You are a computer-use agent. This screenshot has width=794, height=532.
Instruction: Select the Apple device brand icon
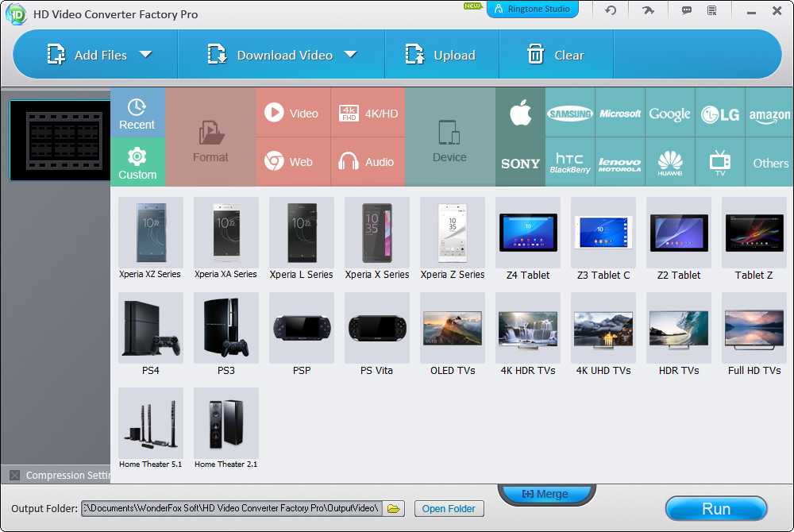520,114
